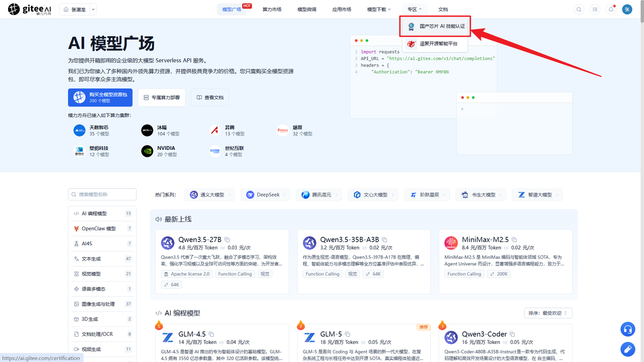Expand the 张潮龙 account switcher dropdown

click(x=93, y=10)
